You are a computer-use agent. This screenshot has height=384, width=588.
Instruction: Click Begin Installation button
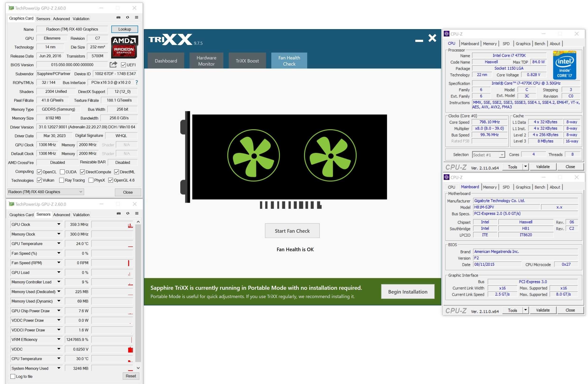coord(408,292)
